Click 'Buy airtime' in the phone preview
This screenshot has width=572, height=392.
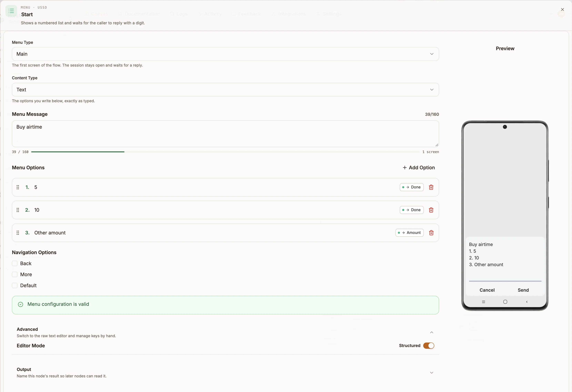click(x=481, y=244)
